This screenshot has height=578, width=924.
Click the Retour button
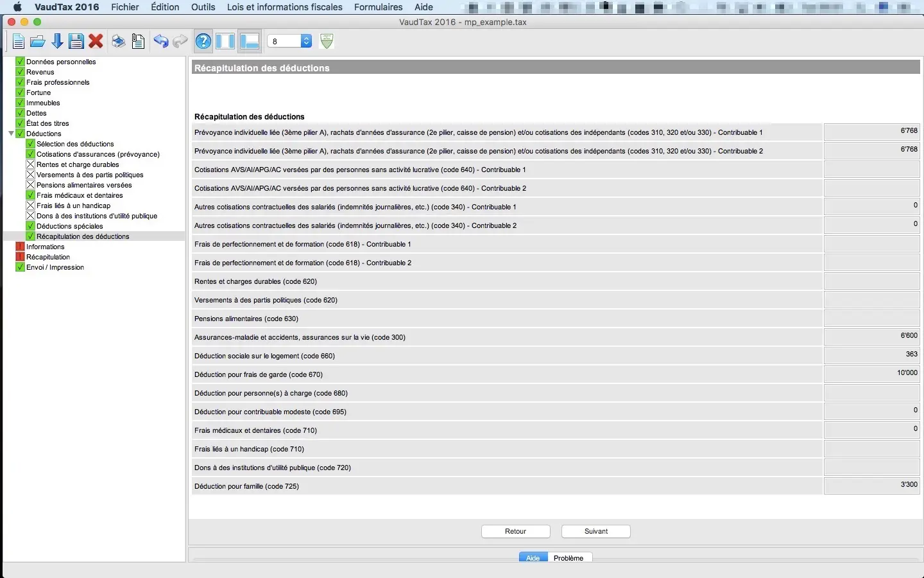(x=515, y=531)
